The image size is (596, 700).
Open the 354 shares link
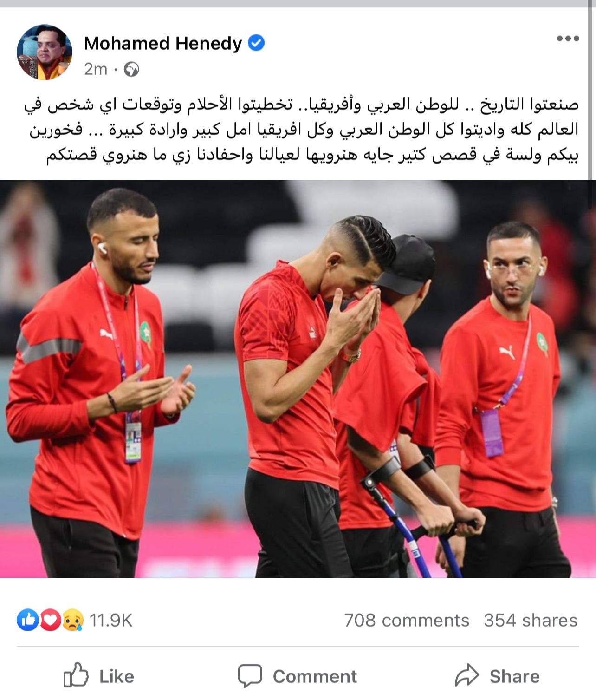[531, 620]
